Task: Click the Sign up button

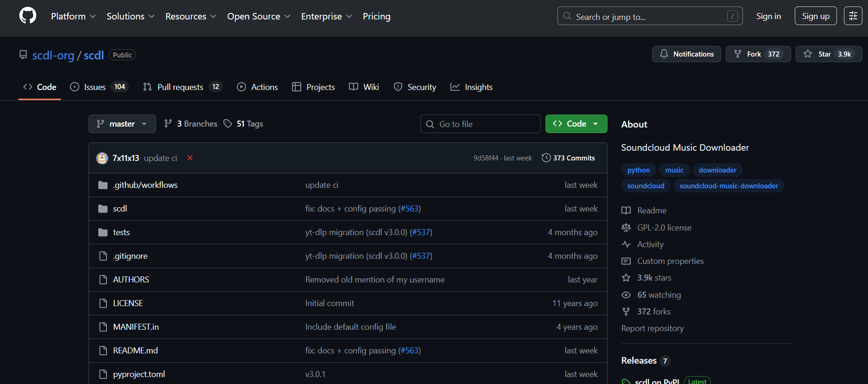Action: 815,16
